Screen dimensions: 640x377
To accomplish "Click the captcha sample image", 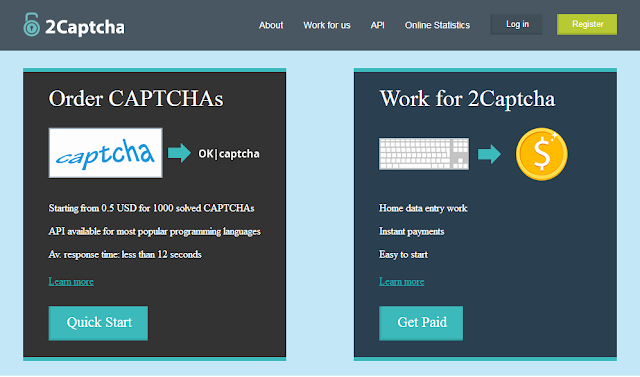I will tap(106, 153).
